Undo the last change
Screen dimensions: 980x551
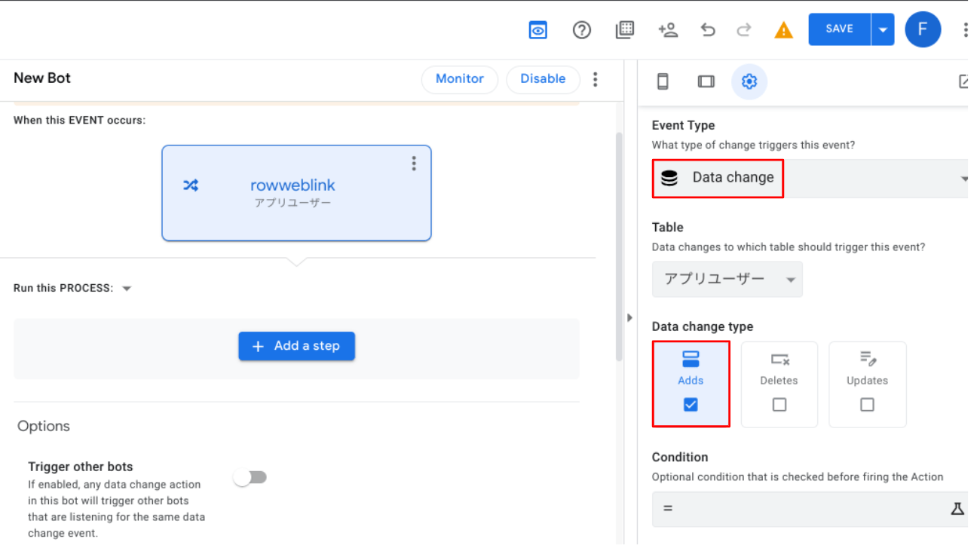[x=708, y=30]
